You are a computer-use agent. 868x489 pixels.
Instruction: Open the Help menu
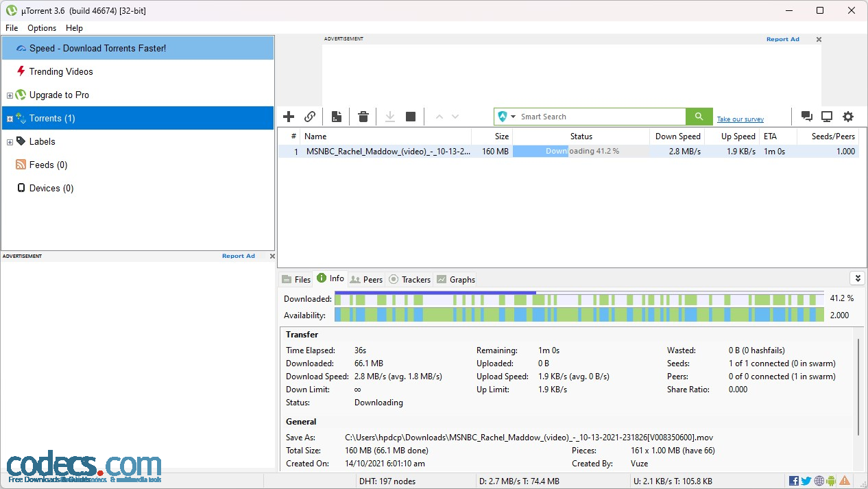pos(74,28)
